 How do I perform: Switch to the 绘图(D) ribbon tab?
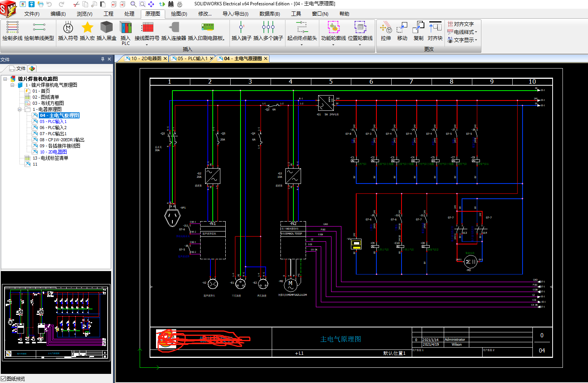pyautogui.click(x=179, y=14)
